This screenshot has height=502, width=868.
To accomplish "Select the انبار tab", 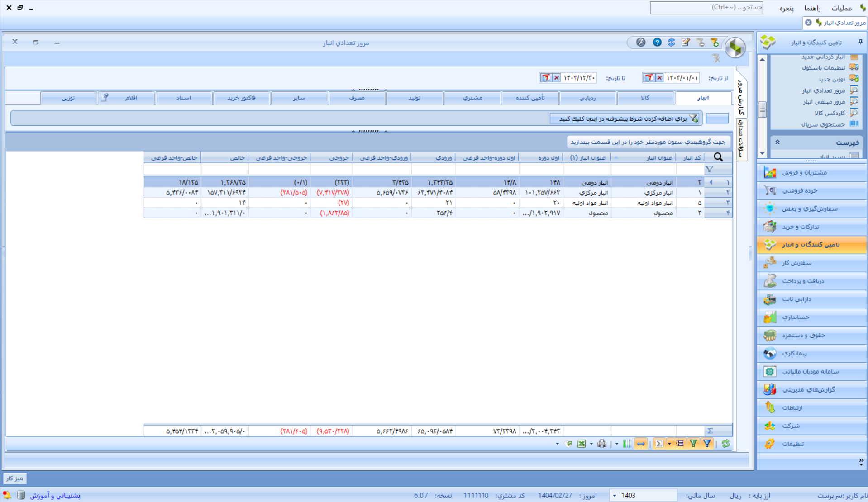I will click(703, 98).
